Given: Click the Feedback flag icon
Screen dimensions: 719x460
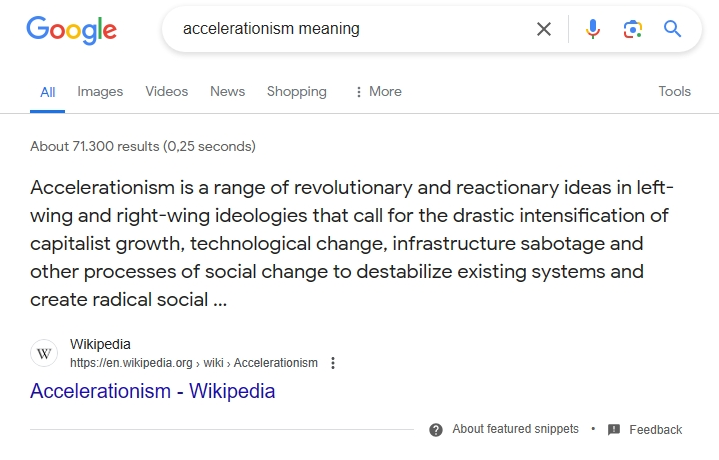Looking at the screenshot, I should pos(614,429).
